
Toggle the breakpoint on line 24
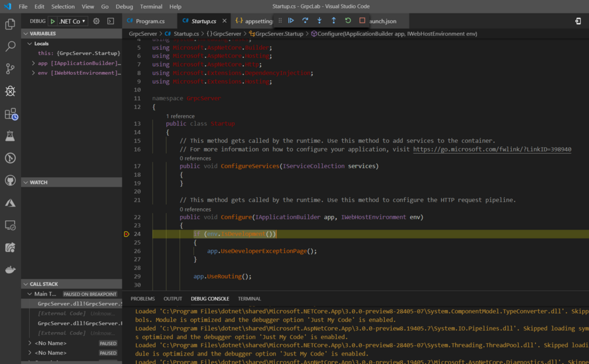point(126,234)
